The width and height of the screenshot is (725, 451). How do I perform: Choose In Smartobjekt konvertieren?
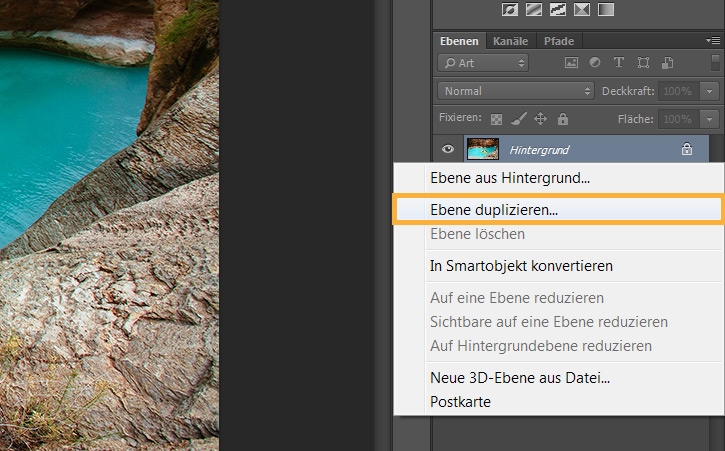[x=559, y=266]
